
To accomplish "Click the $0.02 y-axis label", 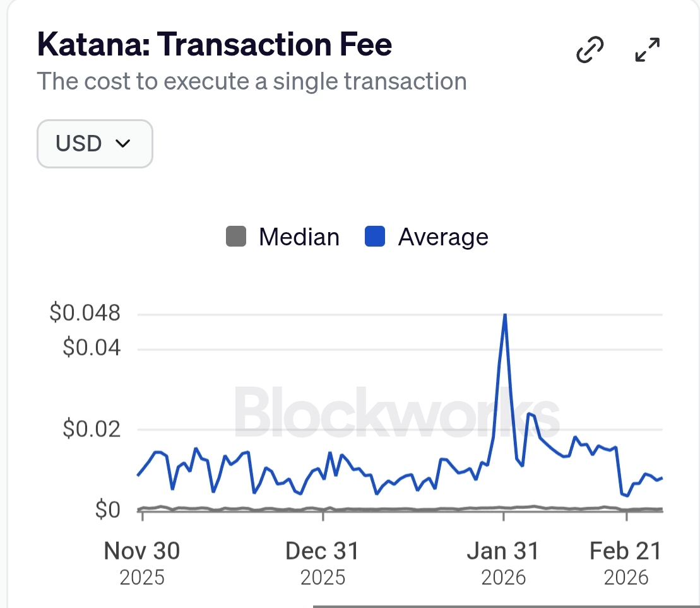I will pyautogui.click(x=91, y=429).
